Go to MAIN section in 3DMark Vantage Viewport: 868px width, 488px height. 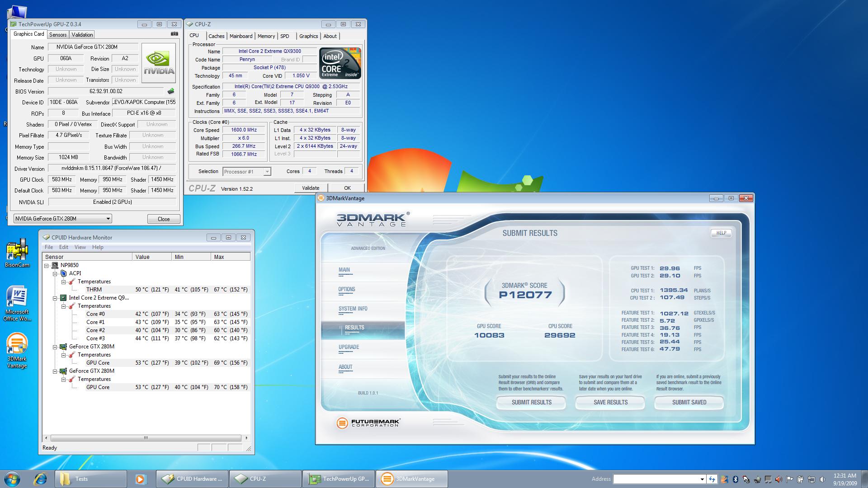pos(344,270)
